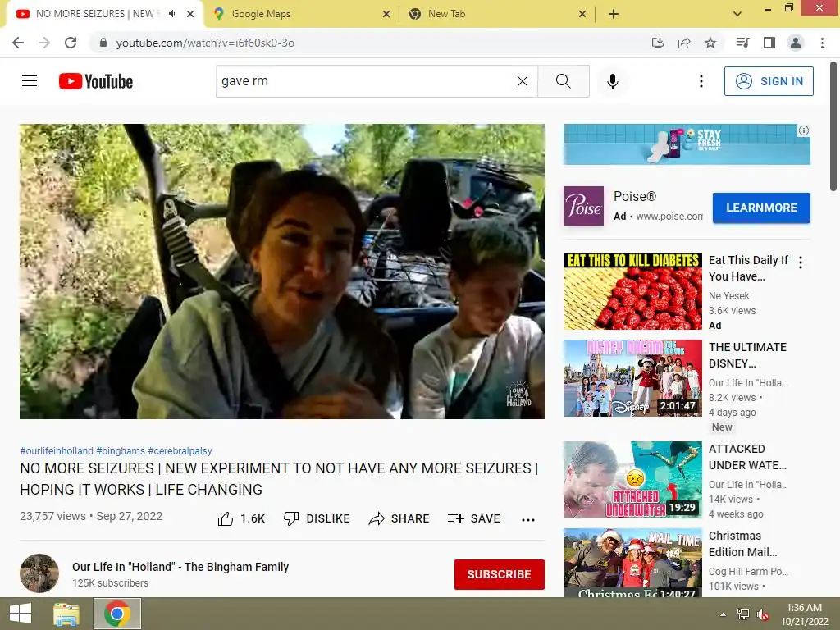Open Chrome's three-dot menu
This screenshot has height=630, width=840.
[x=822, y=43]
